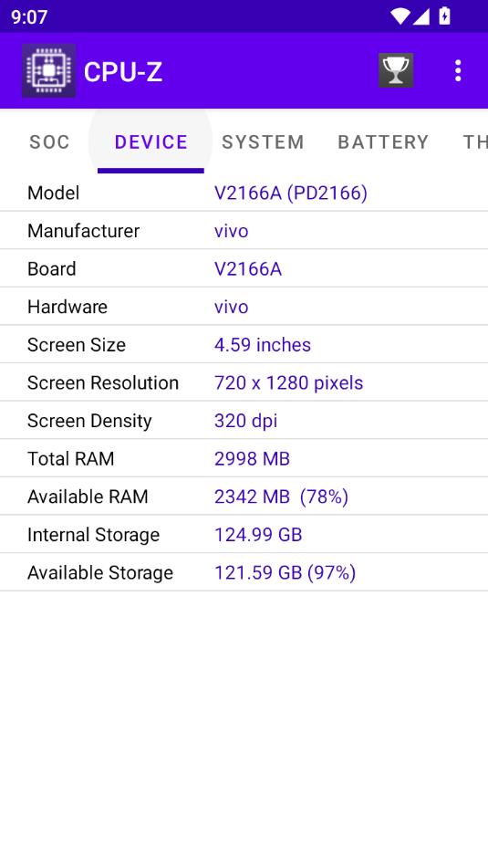Tap the Available Storage 121.59 GB value
This screenshot has height=868, width=488.
tap(285, 572)
